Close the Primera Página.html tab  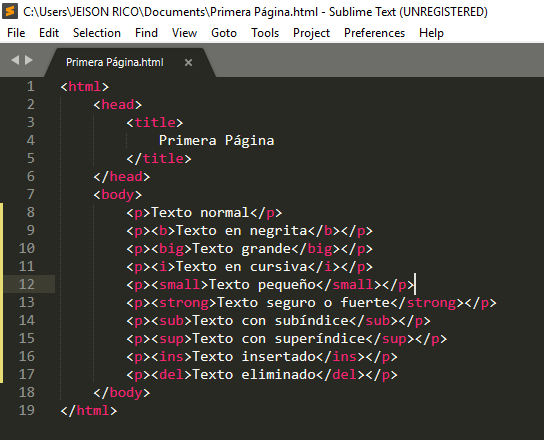point(188,62)
